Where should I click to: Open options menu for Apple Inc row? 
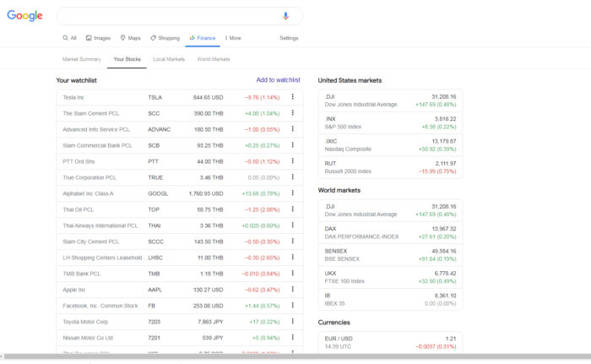(292, 290)
